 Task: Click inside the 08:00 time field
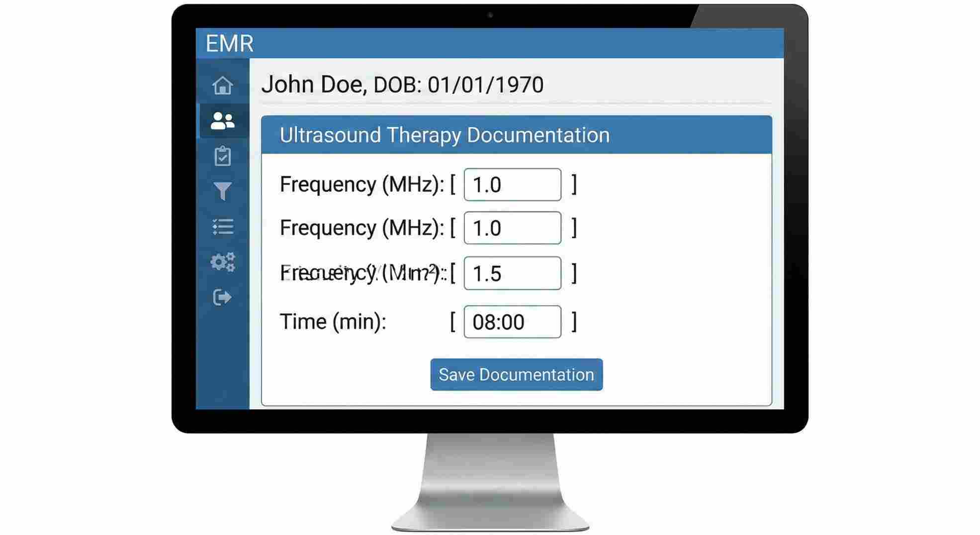click(x=512, y=322)
